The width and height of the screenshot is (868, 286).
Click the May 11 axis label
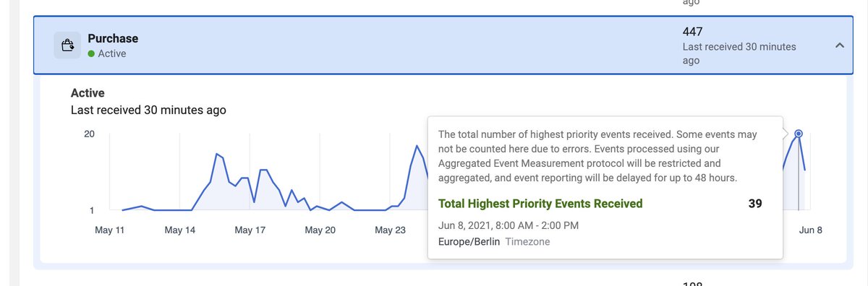click(x=110, y=230)
